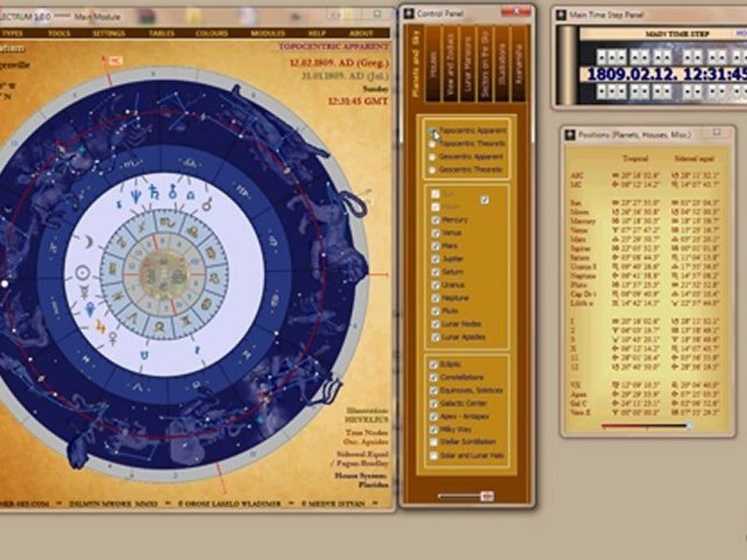The width and height of the screenshot is (747, 560).
Task: Toggle Equinoxes, Solstices checkbox
Action: [x=434, y=390]
